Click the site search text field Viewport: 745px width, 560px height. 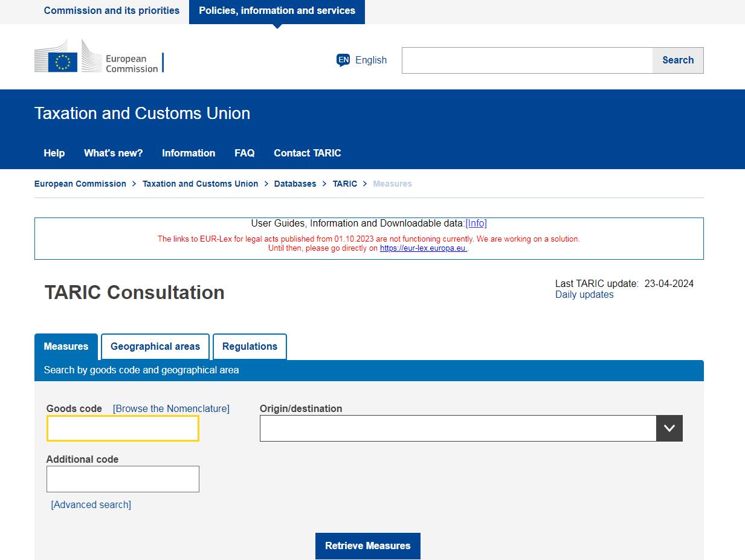coord(527,60)
